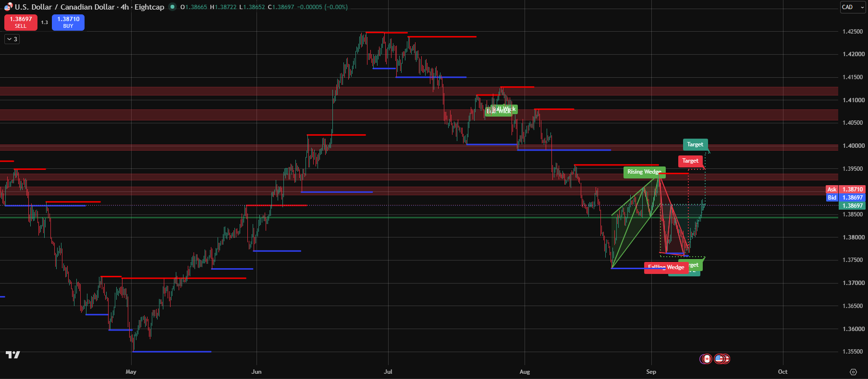Click the 1.37000 price scale label
Screen dimensions: 868x379
pos(853,283)
